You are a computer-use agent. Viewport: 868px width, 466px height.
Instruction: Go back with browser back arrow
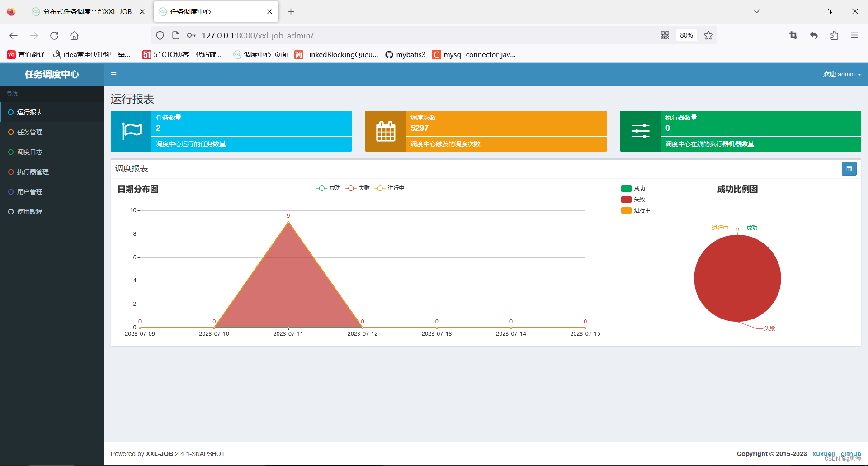(14, 35)
